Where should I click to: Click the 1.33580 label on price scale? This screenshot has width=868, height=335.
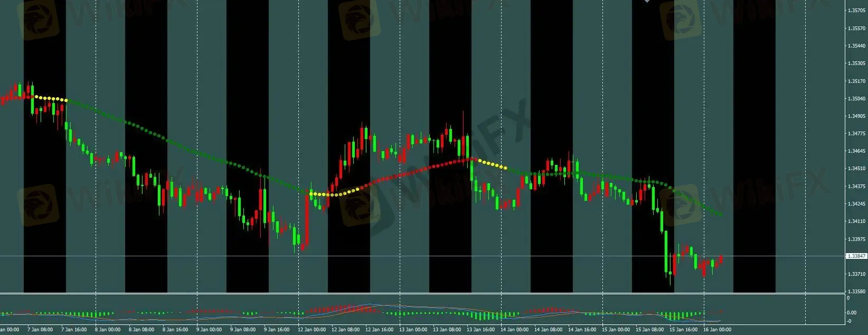tap(856, 292)
